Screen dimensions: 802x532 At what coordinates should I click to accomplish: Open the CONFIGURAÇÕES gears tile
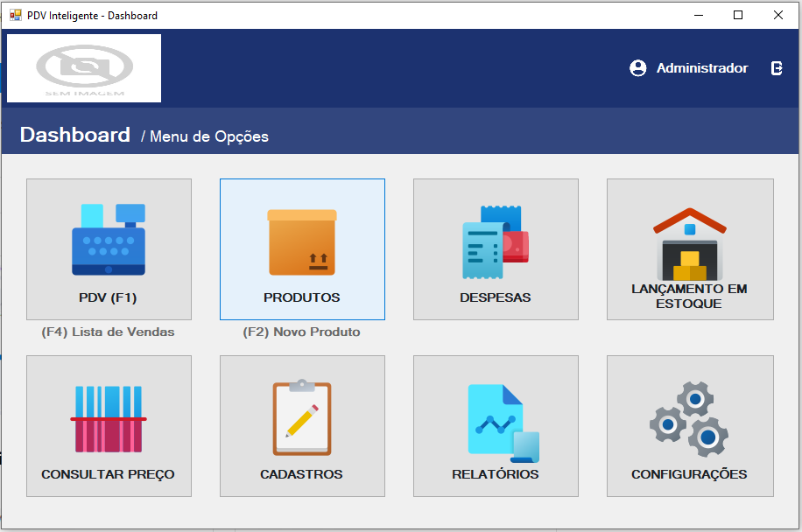point(690,426)
